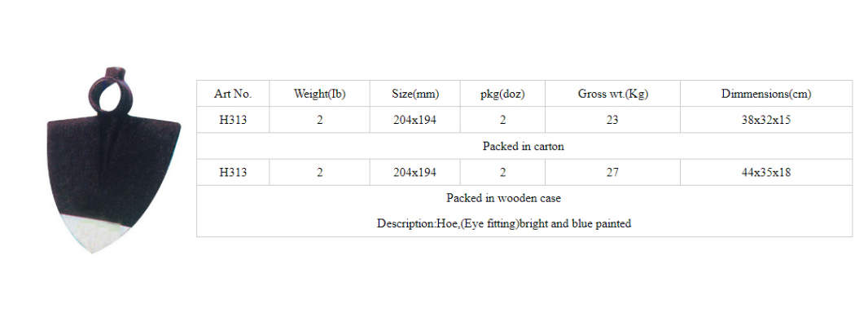Select H313 in the wooden case row
Viewport: 868px width, 317px height.
pyautogui.click(x=233, y=173)
